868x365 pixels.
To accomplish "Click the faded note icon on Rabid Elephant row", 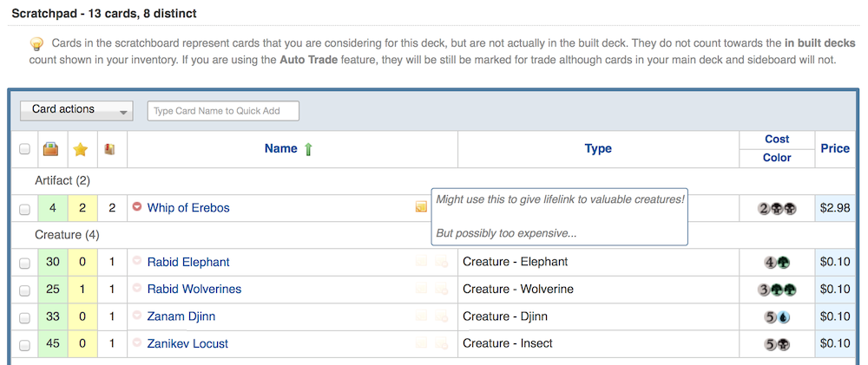I will coord(421,262).
